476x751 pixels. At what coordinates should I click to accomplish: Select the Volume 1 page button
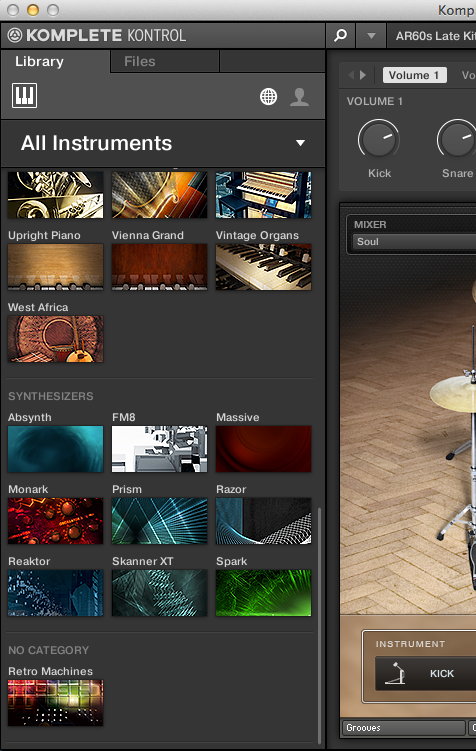pos(414,75)
